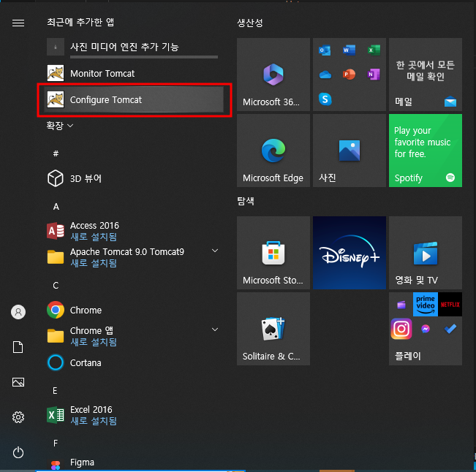Open 3D 뷰어 app

134,178
